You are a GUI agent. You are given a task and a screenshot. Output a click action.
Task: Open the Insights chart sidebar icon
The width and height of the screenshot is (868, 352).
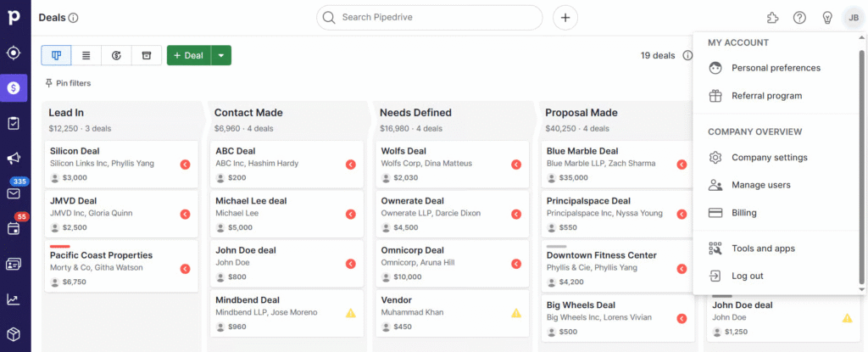click(14, 299)
